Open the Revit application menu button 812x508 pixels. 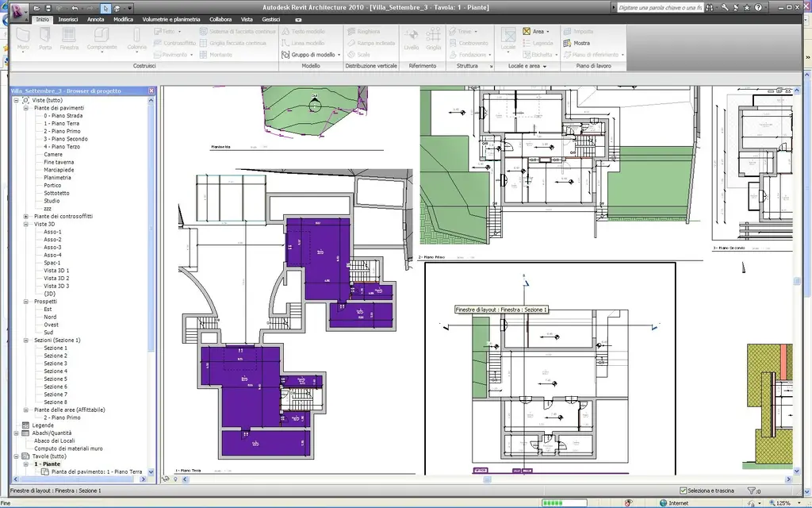coord(19,11)
